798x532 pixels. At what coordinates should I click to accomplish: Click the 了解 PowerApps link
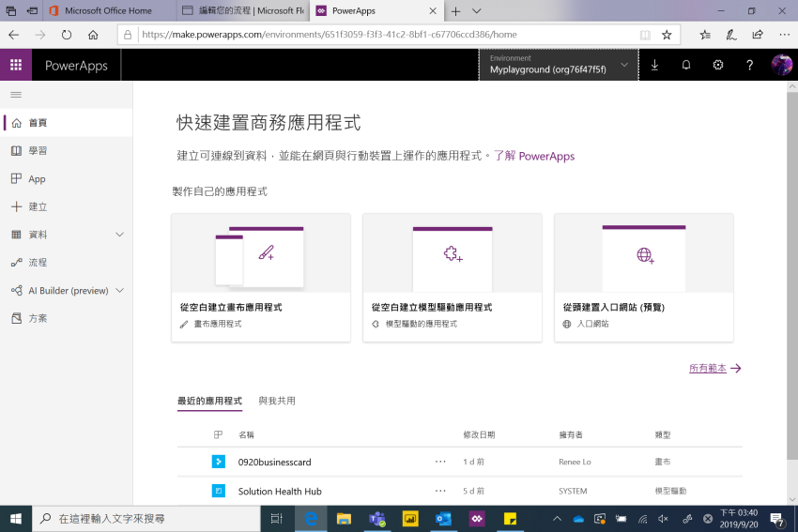pyautogui.click(x=534, y=156)
